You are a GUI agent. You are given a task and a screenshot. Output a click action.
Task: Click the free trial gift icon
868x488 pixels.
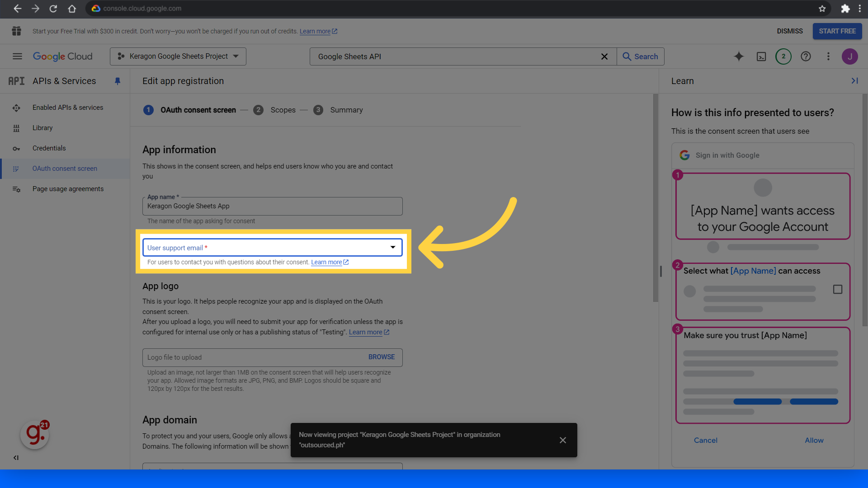click(17, 31)
